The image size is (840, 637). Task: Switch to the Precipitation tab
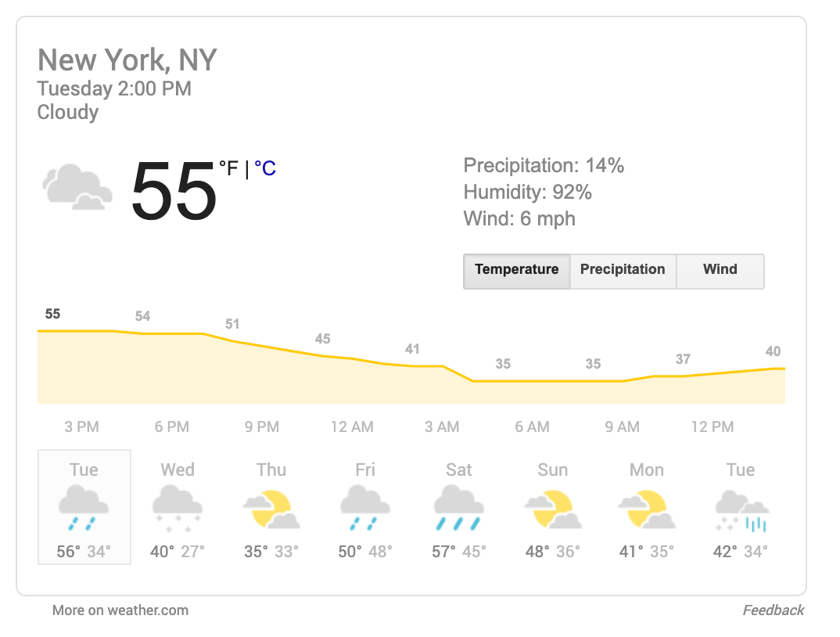click(623, 272)
